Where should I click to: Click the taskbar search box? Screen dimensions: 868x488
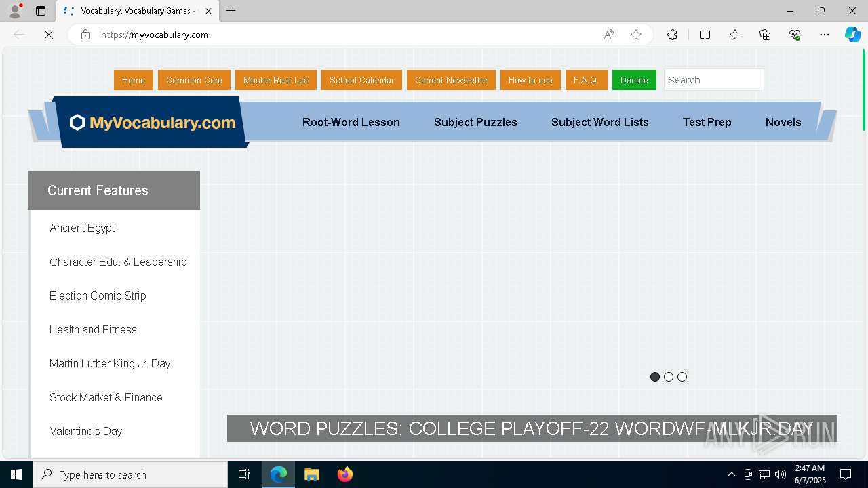[130, 474]
